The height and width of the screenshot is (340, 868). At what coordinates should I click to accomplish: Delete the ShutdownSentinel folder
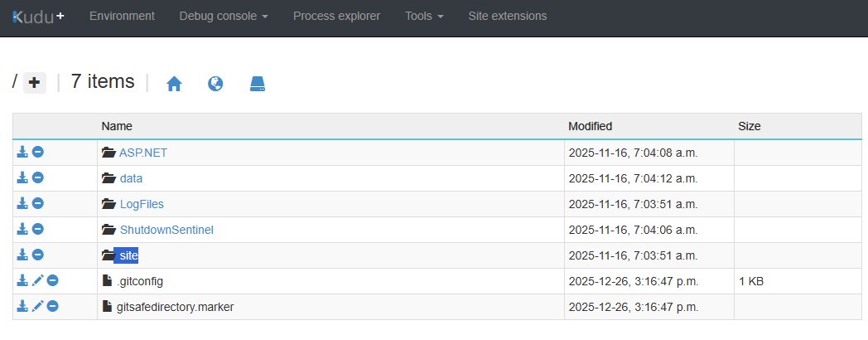tap(38, 230)
